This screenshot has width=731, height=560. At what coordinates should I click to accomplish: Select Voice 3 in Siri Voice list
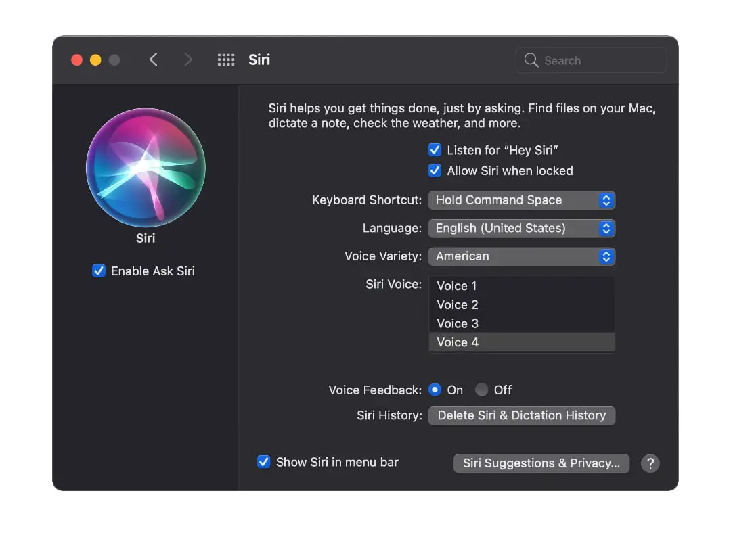click(522, 323)
